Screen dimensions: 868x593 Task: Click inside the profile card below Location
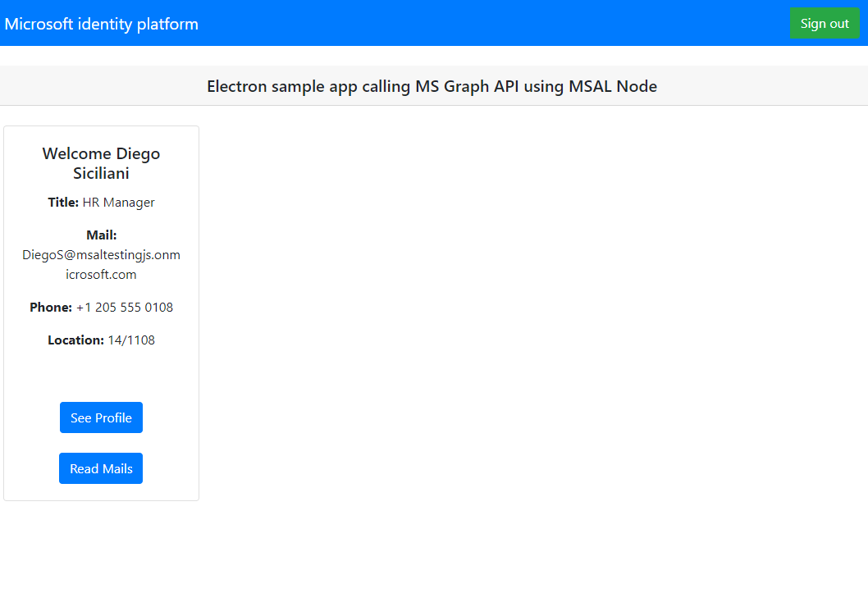pyautogui.click(x=101, y=373)
